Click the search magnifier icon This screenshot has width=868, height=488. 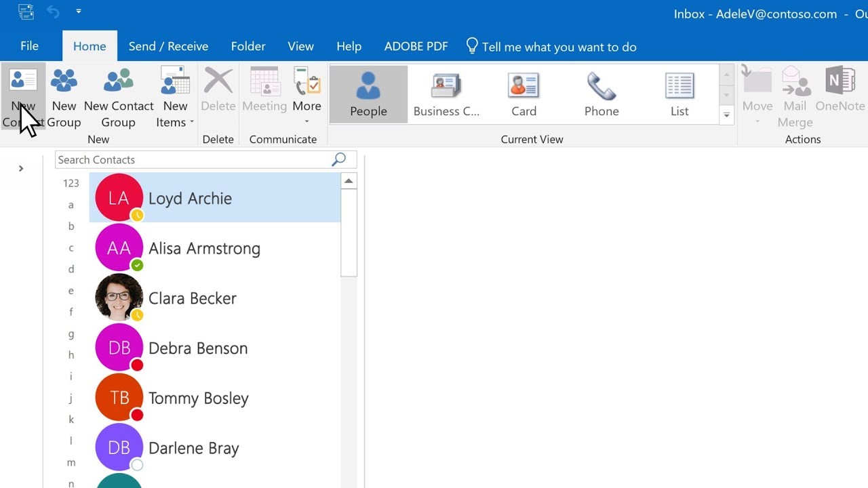click(x=338, y=159)
